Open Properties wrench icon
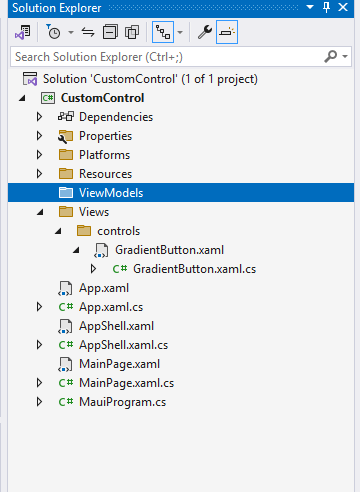The width and height of the screenshot is (360, 492). click(x=205, y=32)
